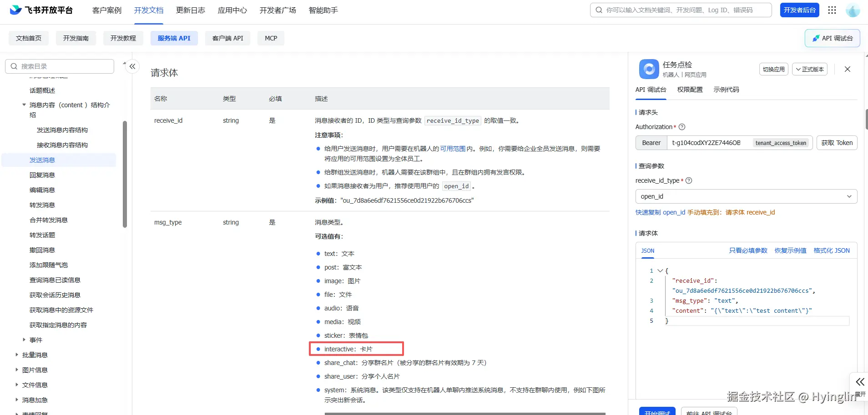Open 查询消息已读信息 in sidebar tree
868x415 pixels.
pyautogui.click(x=55, y=280)
